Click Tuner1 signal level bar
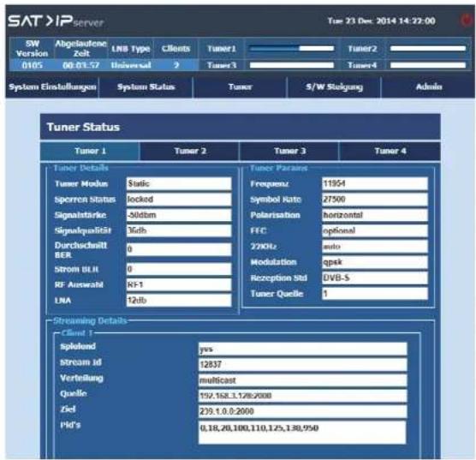The height and width of the screenshot is (460, 476). (292, 48)
